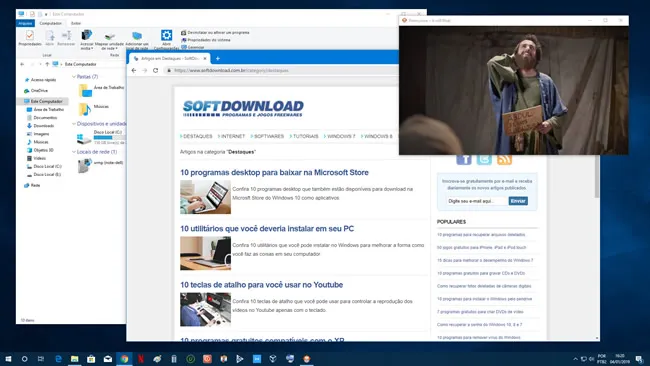Collapse the Locais de rede group
This screenshot has width=650, height=366.
(x=74, y=152)
